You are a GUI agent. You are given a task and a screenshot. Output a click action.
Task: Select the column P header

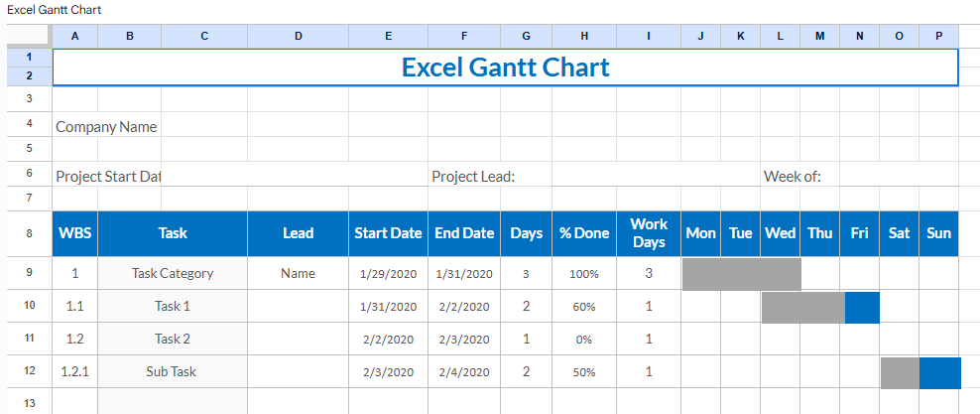(x=938, y=37)
